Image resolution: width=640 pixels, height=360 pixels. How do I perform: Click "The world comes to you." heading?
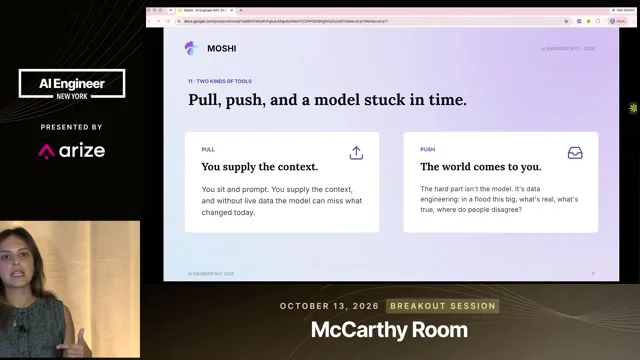click(481, 167)
